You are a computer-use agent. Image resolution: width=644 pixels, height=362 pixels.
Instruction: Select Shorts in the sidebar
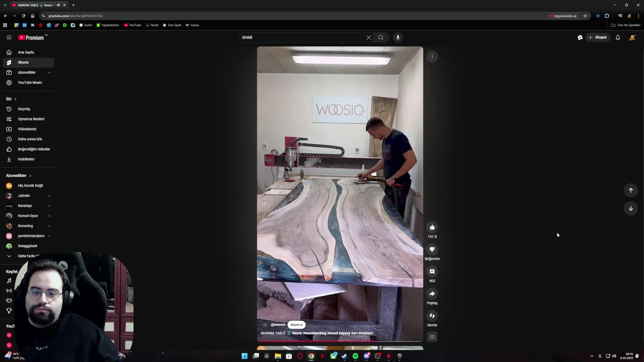(x=28, y=62)
